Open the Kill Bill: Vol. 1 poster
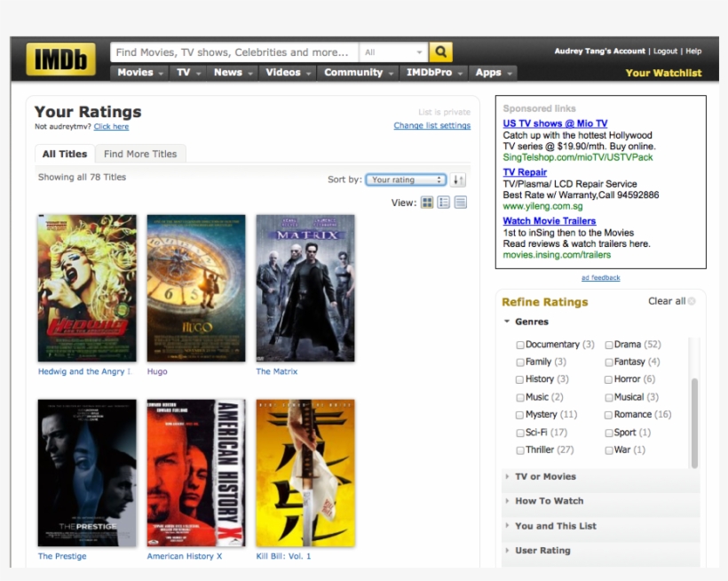Image resolution: width=728 pixels, height=581 pixels. tap(305, 473)
